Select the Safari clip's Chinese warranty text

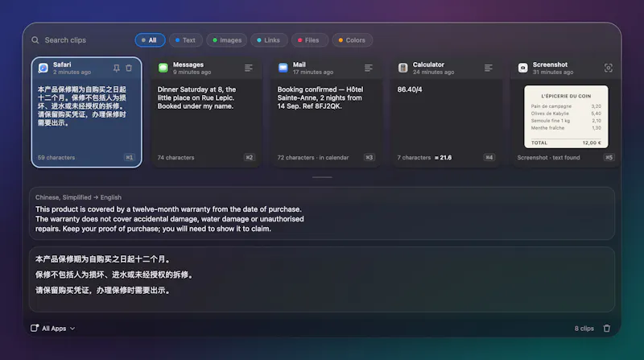pyautogui.click(x=82, y=106)
